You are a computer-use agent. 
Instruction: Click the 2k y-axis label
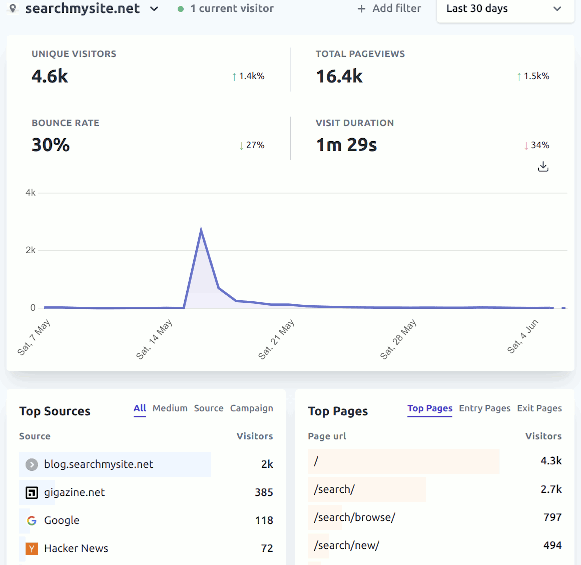click(30, 250)
